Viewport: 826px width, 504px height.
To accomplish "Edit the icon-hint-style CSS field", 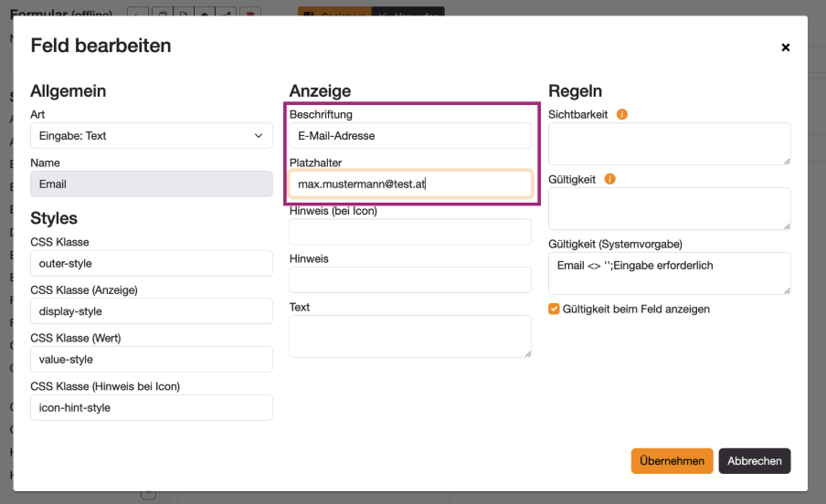I will click(x=151, y=407).
